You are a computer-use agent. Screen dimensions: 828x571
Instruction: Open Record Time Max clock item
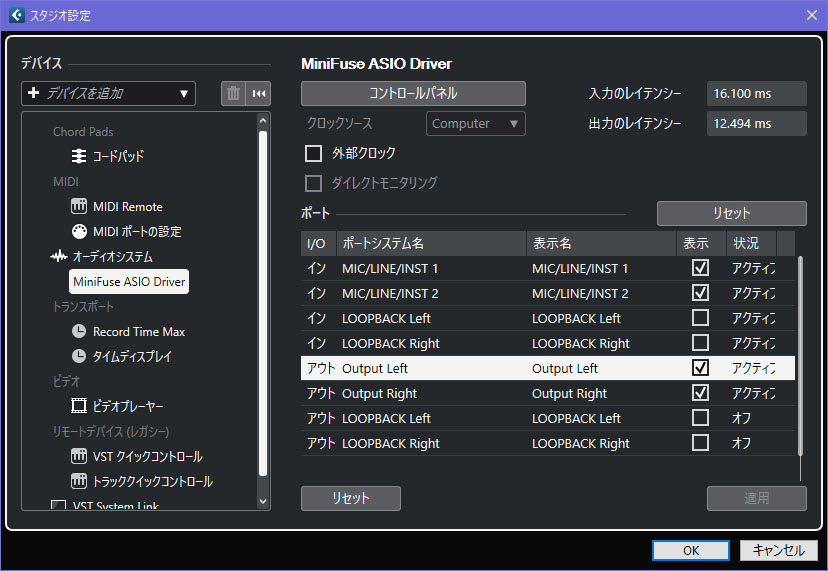pos(138,332)
